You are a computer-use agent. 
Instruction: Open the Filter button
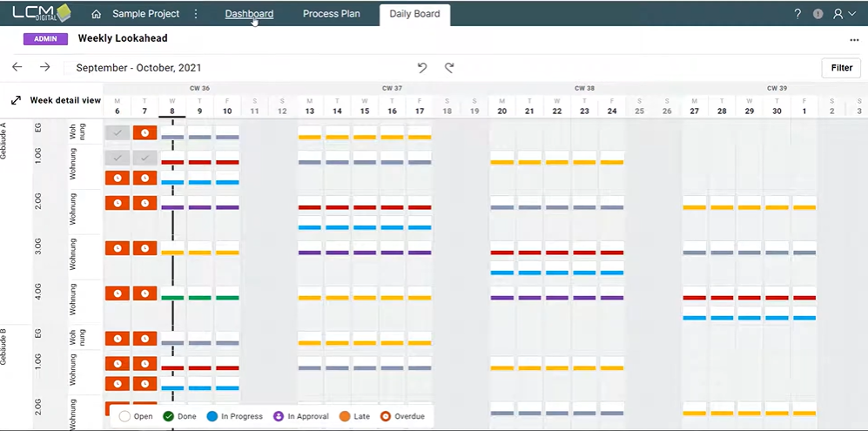tap(841, 68)
